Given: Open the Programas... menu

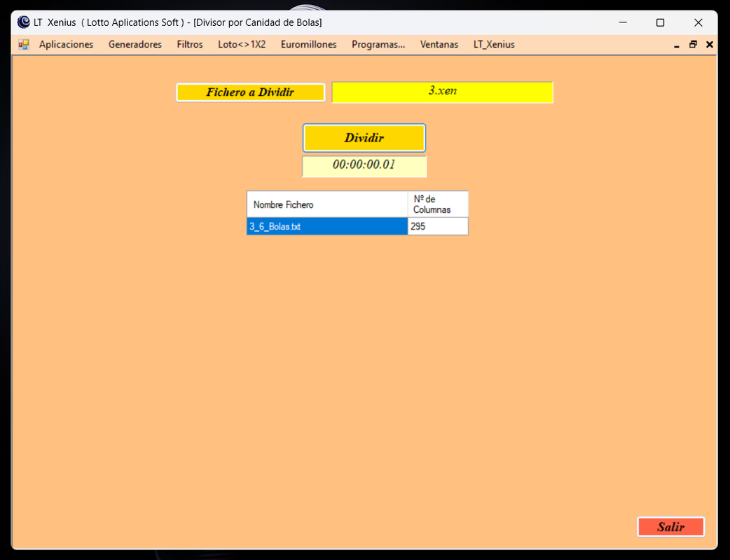Looking at the screenshot, I should point(378,45).
